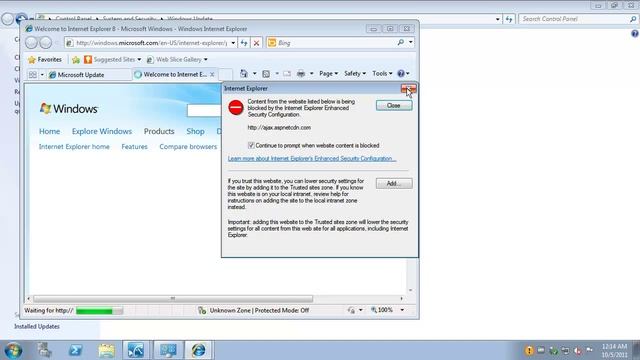Open a blank new tab
Viewport: 640px width, 360px height.
[x=225, y=74]
